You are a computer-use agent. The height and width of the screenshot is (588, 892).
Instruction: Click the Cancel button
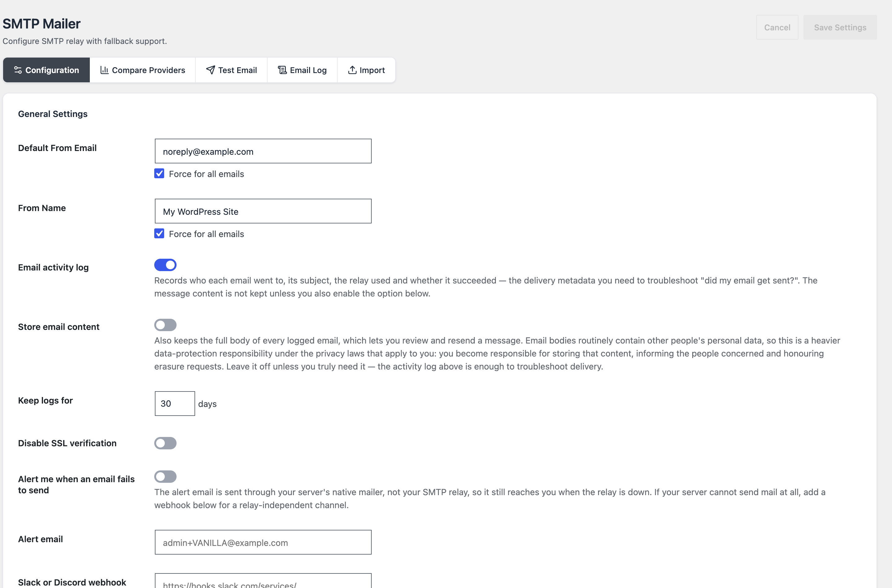(777, 27)
